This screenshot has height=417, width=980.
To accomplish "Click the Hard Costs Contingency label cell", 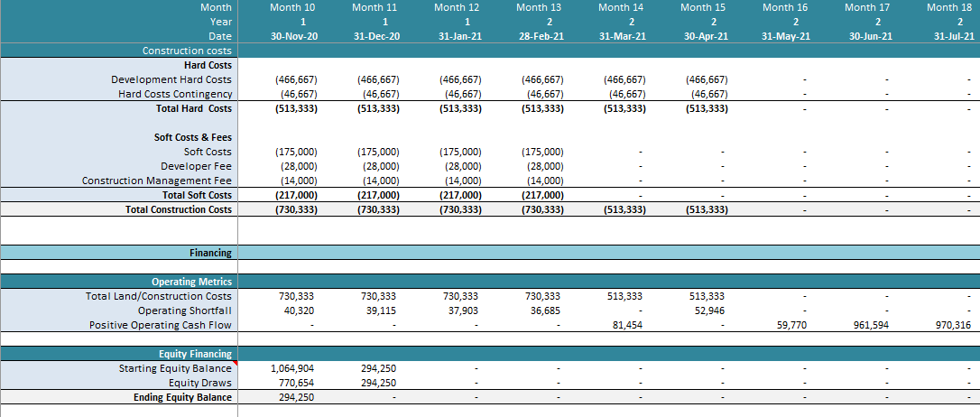I will click(x=175, y=94).
